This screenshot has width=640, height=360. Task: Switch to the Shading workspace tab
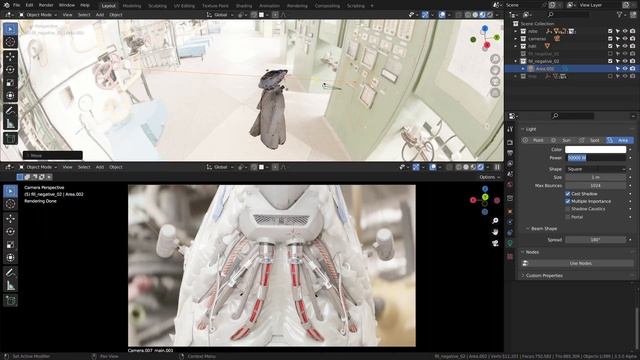(244, 6)
